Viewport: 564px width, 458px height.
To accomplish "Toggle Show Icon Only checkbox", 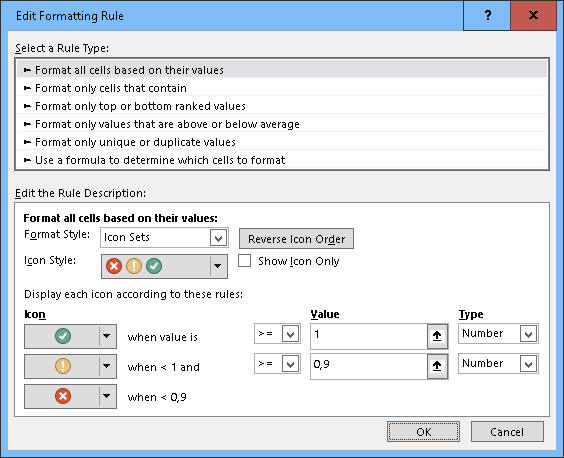I will pos(245,261).
